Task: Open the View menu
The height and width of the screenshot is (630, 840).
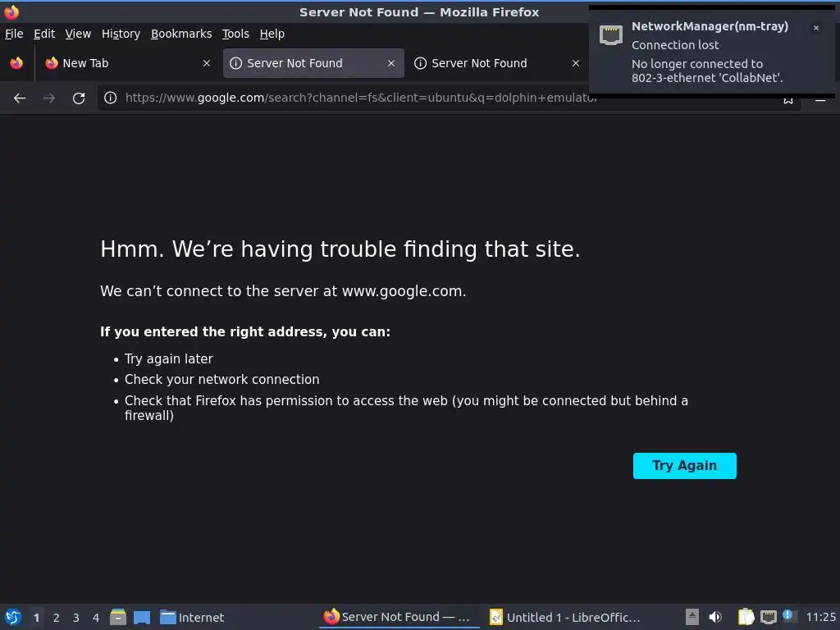Action: click(78, 34)
